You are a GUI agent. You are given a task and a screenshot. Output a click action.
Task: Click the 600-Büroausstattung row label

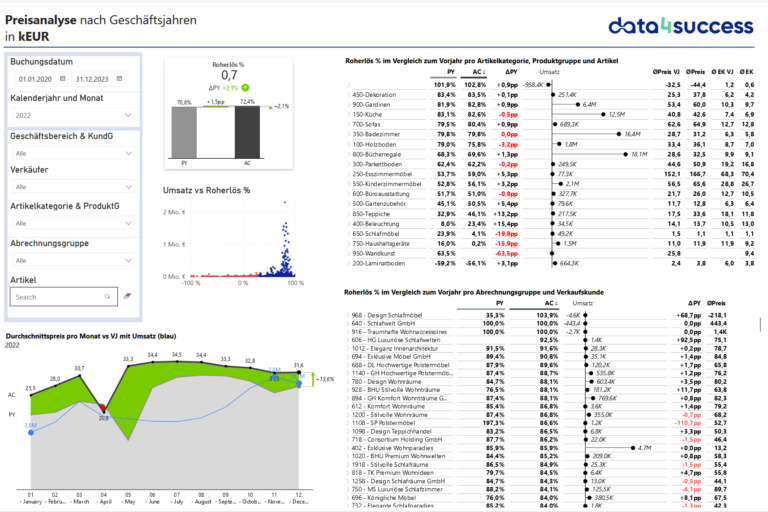tap(381, 194)
